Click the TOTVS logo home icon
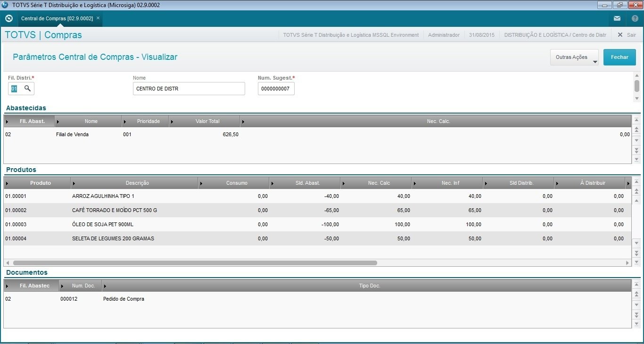 coord(8,18)
